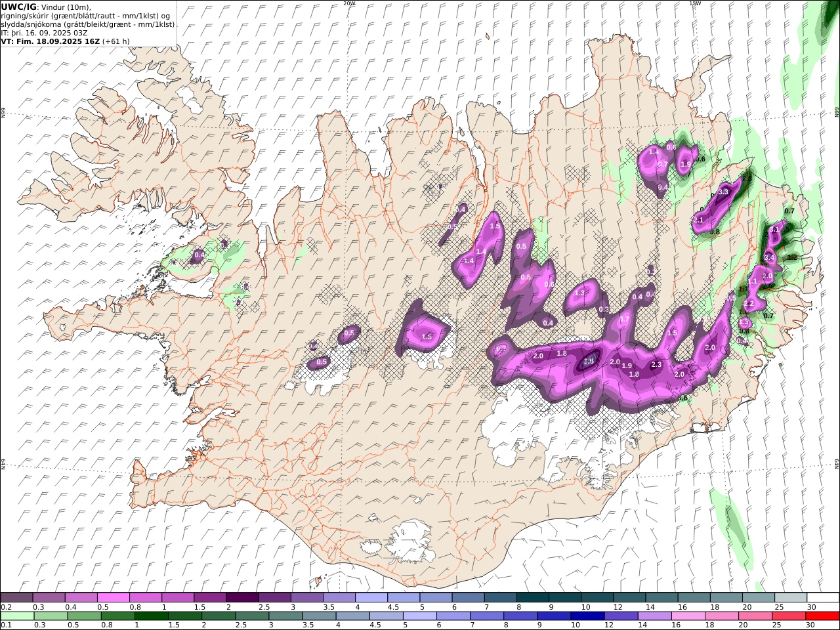Select the darkest purple 2–2.5 snow scale swatch
The width and height of the screenshot is (840, 630).
tap(241, 598)
